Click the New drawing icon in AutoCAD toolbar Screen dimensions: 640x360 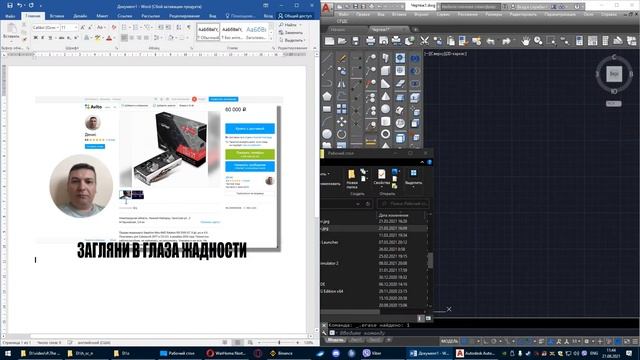coord(329,41)
